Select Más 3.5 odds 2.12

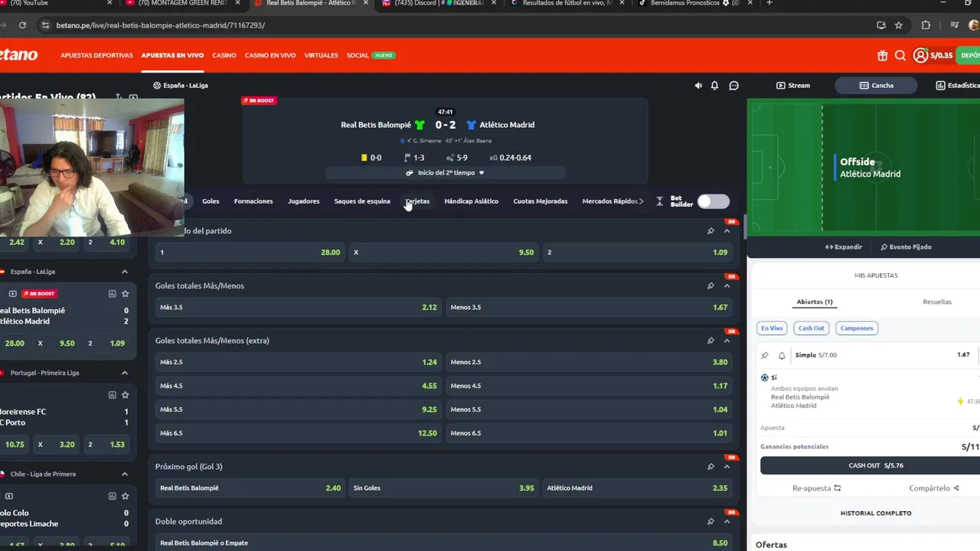point(299,307)
